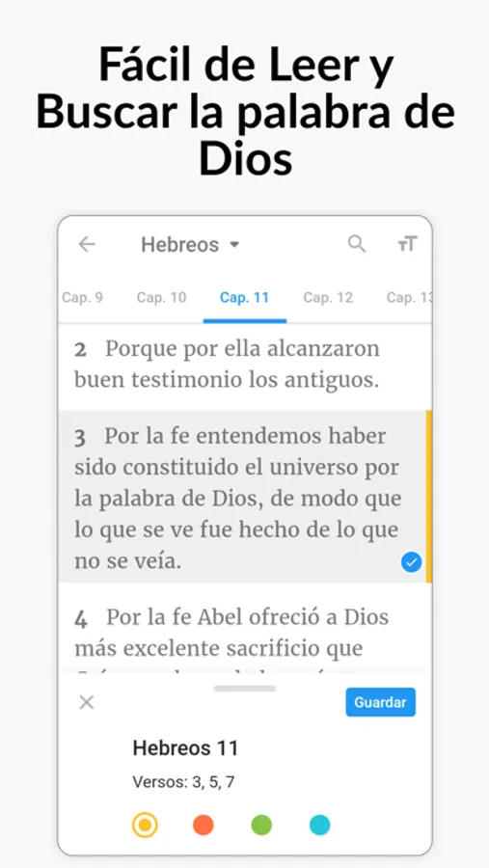This screenshot has height=868, width=489.
Task: Choose the orange highlight color
Action: (x=204, y=825)
